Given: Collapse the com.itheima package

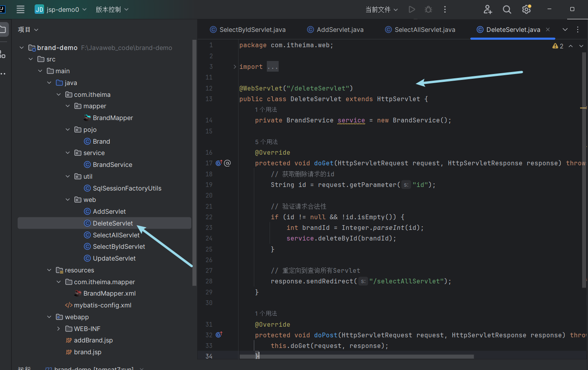Looking at the screenshot, I should coord(59,94).
